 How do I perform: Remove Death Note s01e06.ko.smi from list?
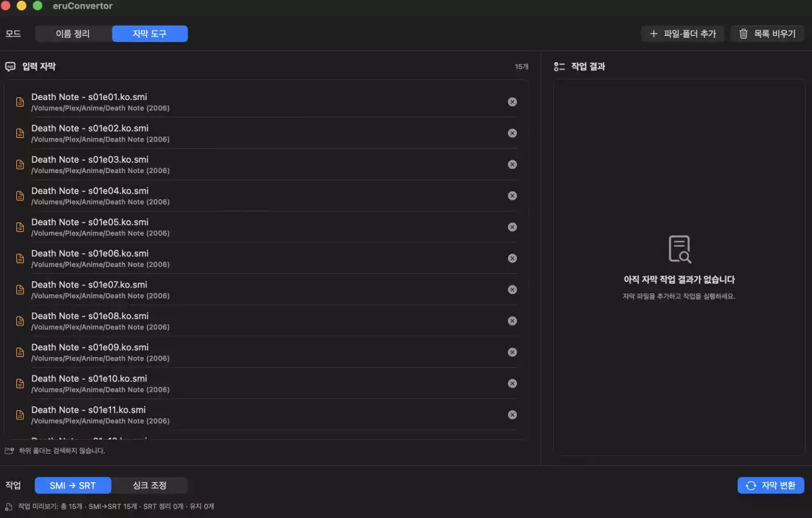[512, 258]
